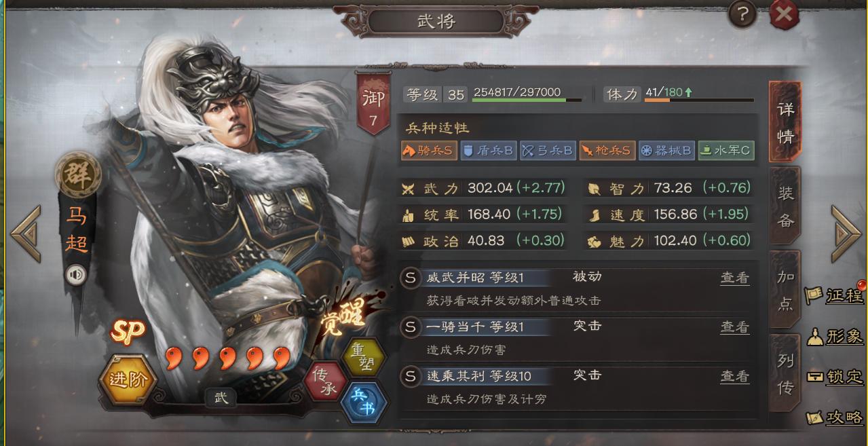
Task: Show previous general with left arrow
Action: [x=26, y=233]
